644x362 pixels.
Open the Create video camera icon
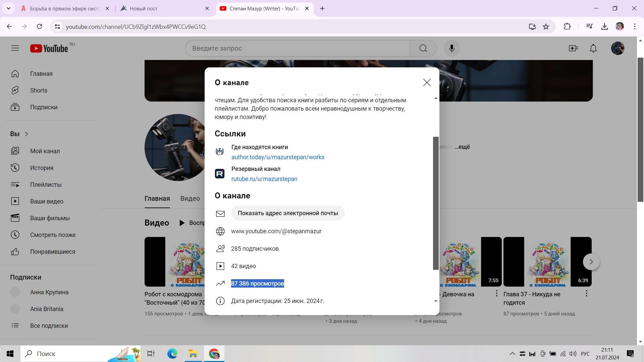(573, 48)
